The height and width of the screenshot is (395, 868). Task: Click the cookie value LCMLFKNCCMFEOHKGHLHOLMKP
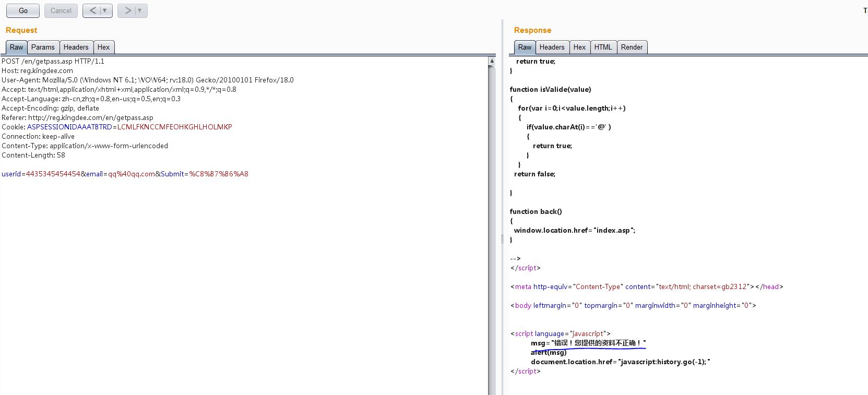point(174,127)
